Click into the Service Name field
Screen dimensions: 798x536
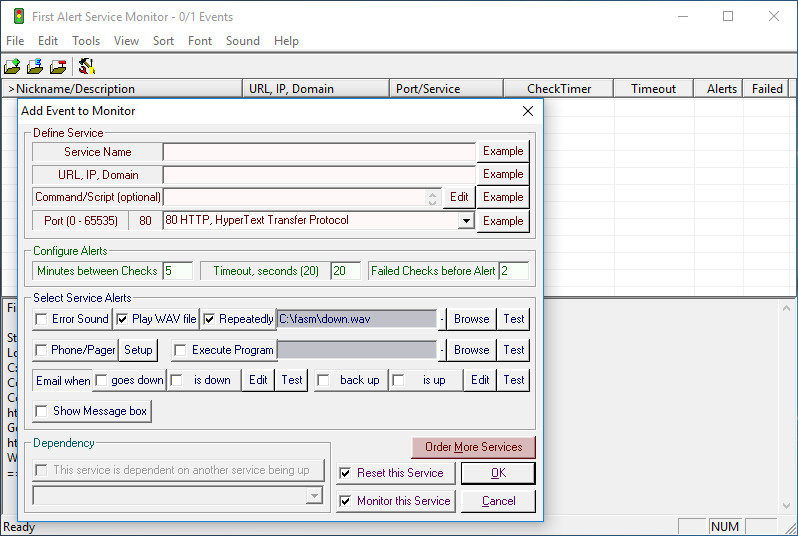pyautogui.click(x=319, y=152)
